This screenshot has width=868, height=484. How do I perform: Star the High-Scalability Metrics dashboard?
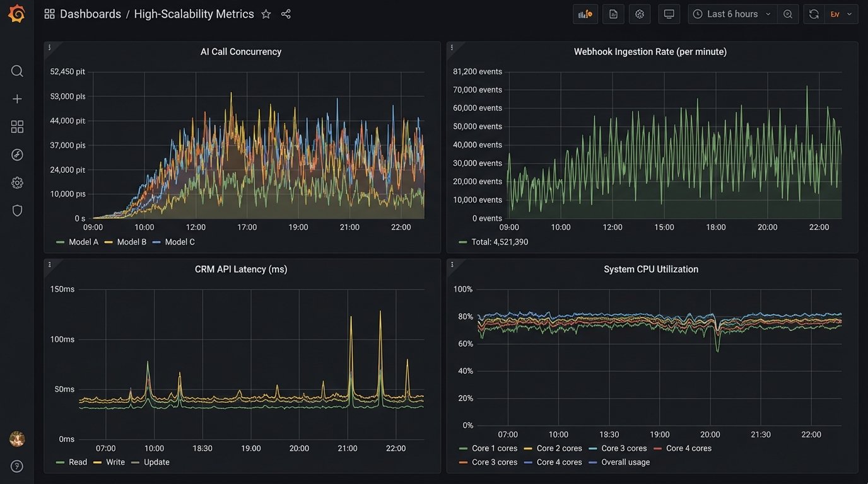tap(266, 14)
